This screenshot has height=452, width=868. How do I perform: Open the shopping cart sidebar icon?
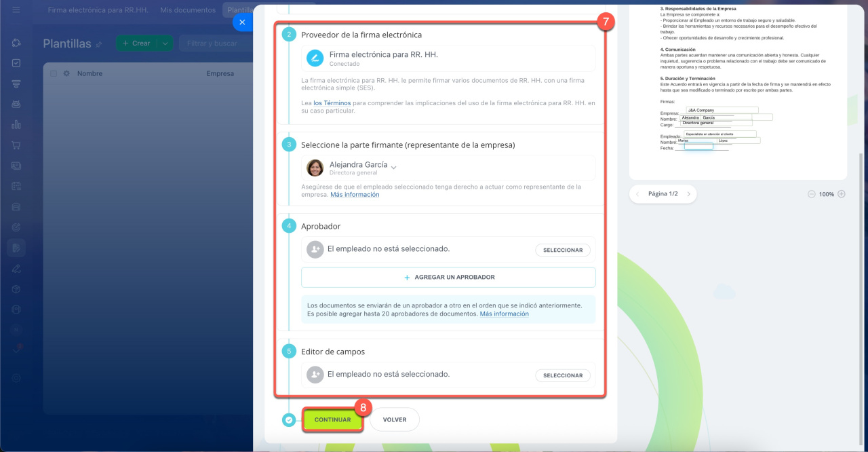tap(16, 145)
